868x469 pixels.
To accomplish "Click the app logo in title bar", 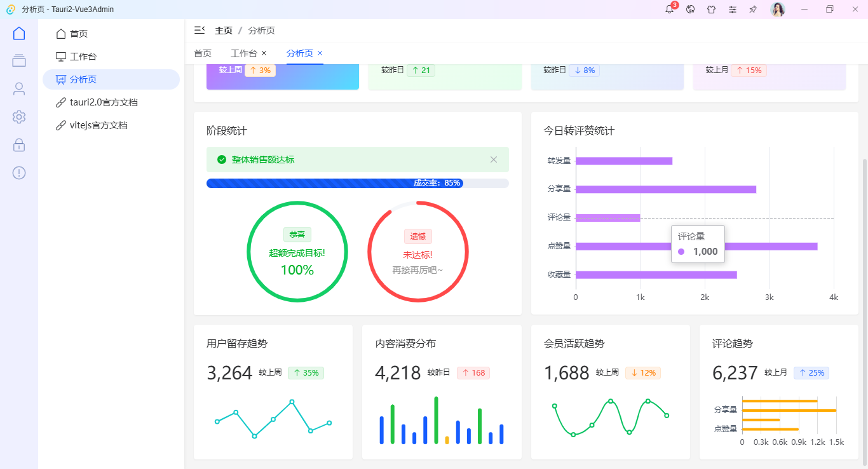I will (11, 10).
